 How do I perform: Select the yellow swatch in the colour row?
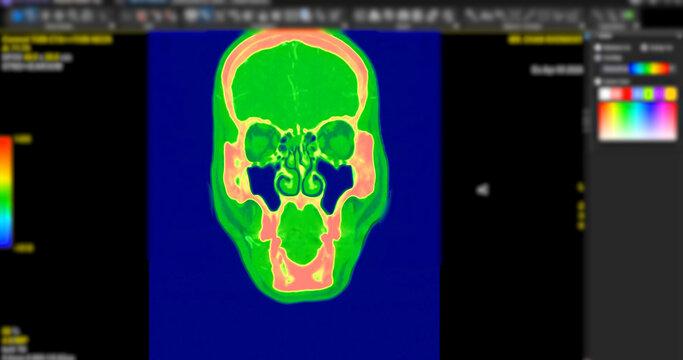click(x=671, y=93)
